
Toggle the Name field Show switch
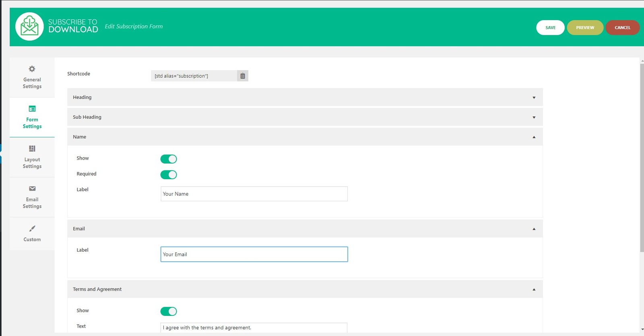pyautogui.click(x=169, y=159)
